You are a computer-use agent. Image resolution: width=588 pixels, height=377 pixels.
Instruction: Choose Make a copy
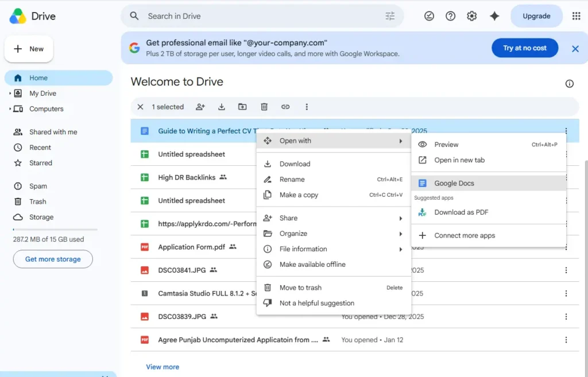click(334, 195)
